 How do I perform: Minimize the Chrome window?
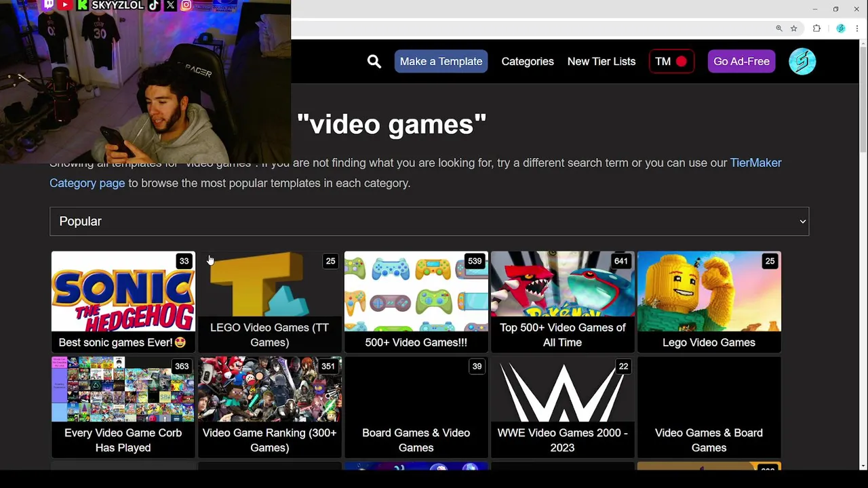pyautogui.click(x=814, y=9)
